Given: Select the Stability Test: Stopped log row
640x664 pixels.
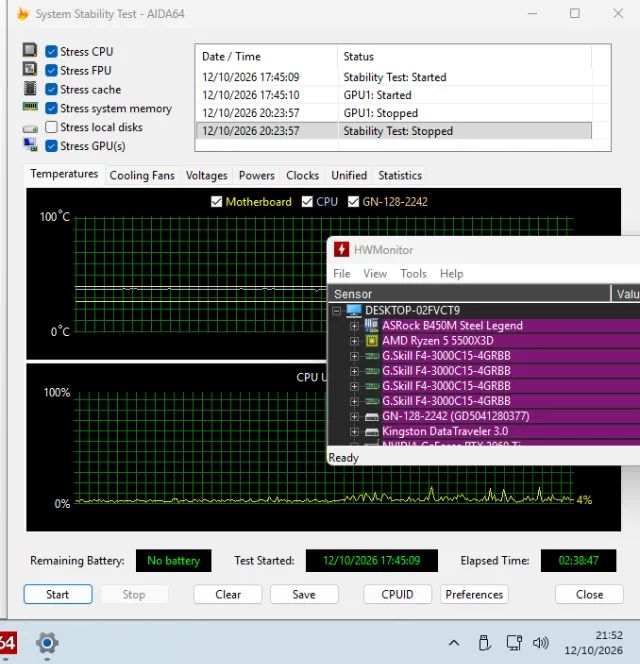Looking at the screenshot, I should pos(394,131).
